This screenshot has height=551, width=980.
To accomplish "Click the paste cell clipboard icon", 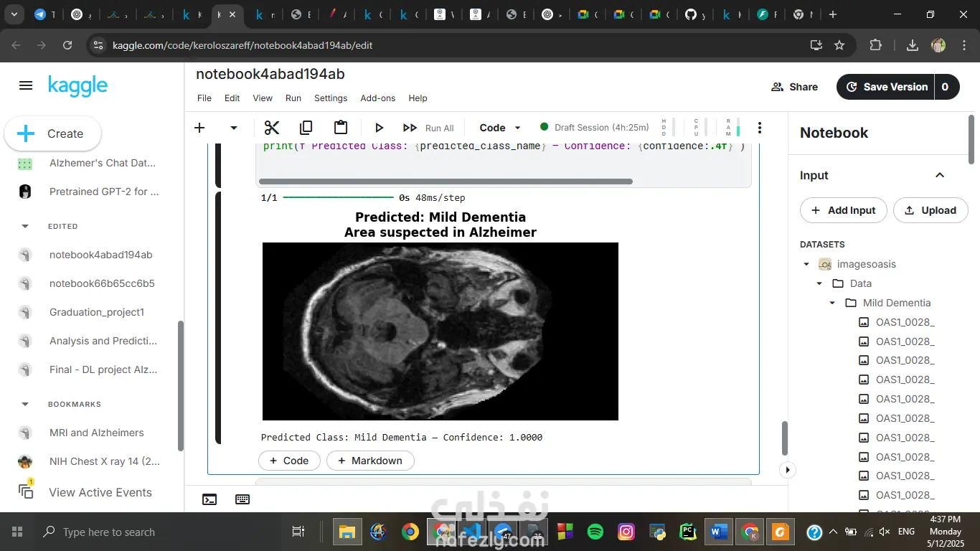I will click(x=341, y=128).
